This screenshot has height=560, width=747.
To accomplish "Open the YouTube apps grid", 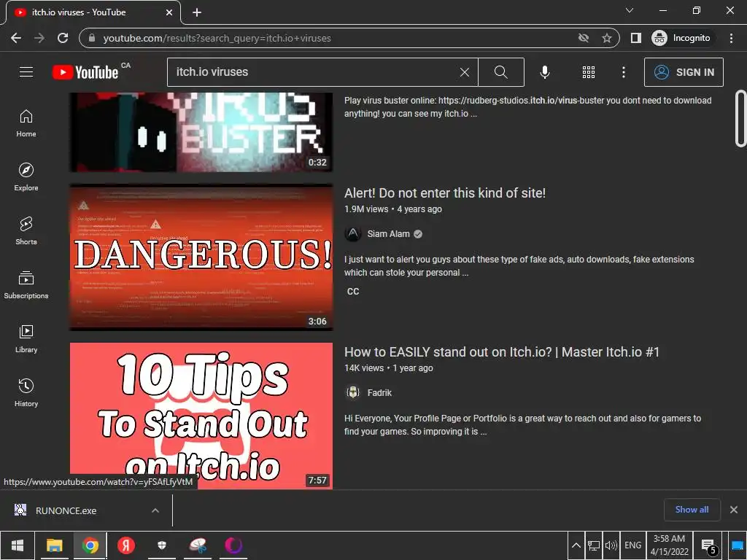I will (589, 72).
